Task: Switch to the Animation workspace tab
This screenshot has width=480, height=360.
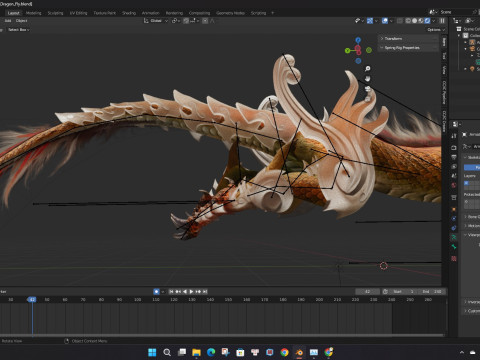Action: 151,13
